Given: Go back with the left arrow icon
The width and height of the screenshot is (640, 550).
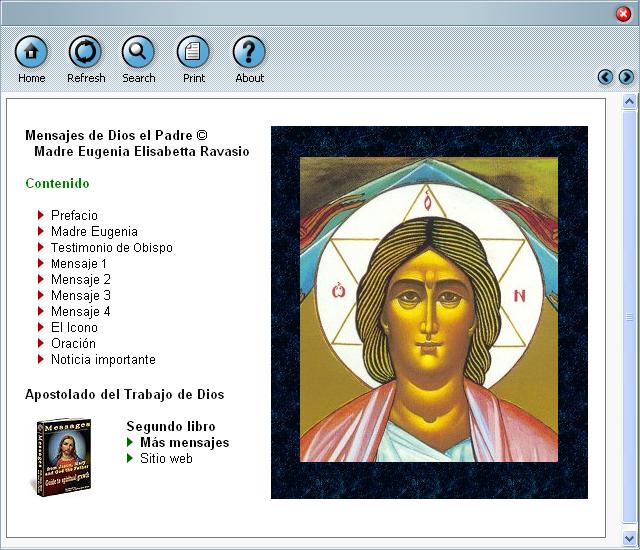Looking at the screenshot, I should coord(605,77).
